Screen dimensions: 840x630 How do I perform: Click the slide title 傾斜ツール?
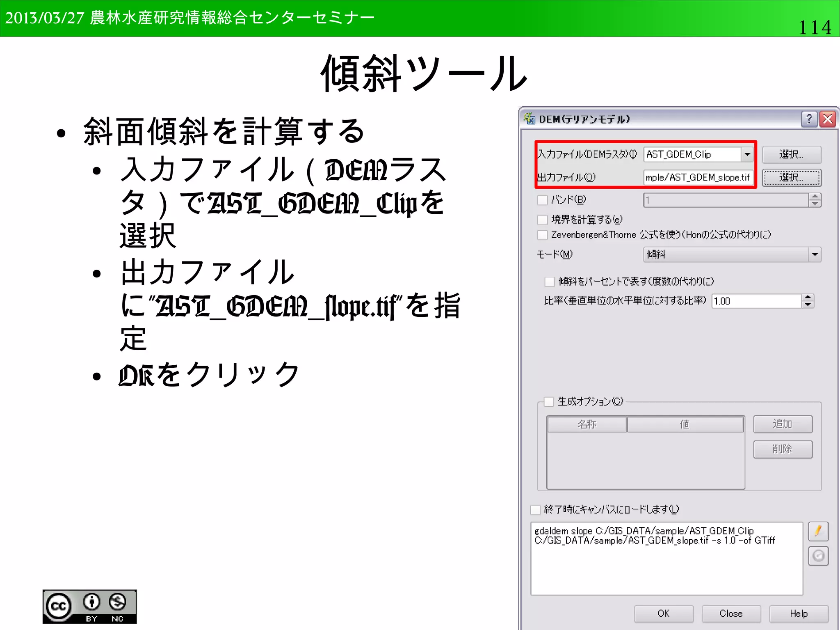tap(424, 73)
